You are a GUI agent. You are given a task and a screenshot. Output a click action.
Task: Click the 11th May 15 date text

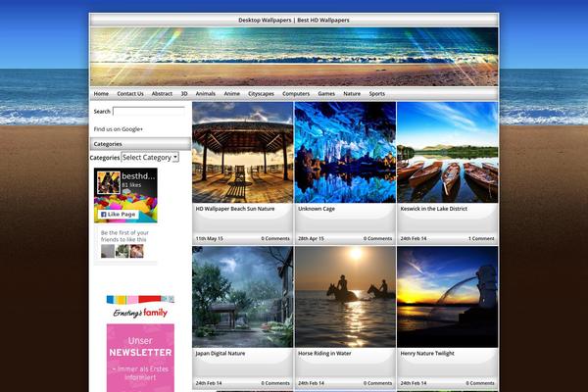click(210, 238)
